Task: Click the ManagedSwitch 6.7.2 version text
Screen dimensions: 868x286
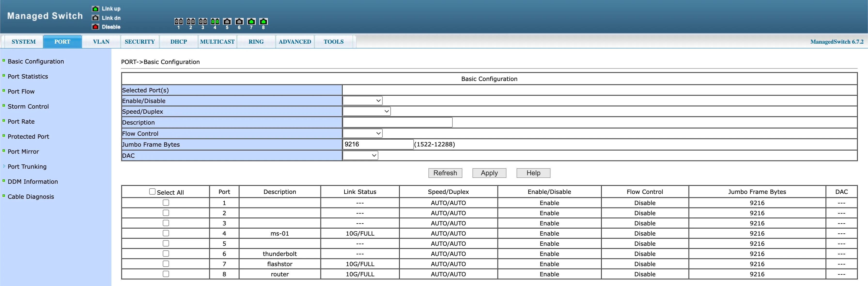Action: (x=837, y=42)
